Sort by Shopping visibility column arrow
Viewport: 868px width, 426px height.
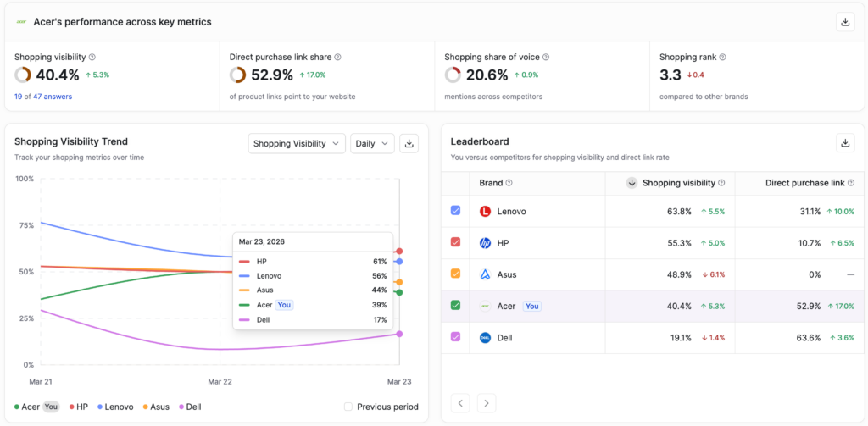[632, 183]
